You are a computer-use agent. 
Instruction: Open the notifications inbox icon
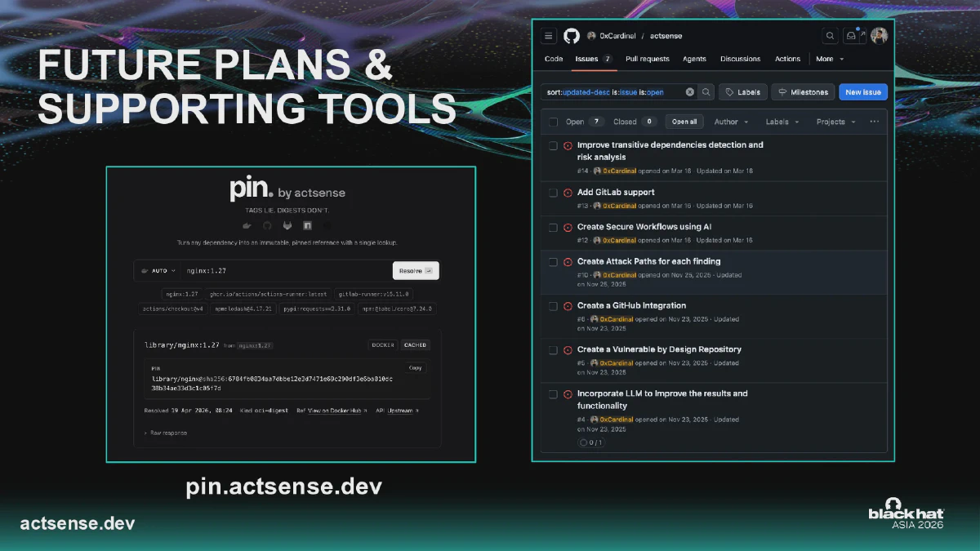(x=851, y=36)
